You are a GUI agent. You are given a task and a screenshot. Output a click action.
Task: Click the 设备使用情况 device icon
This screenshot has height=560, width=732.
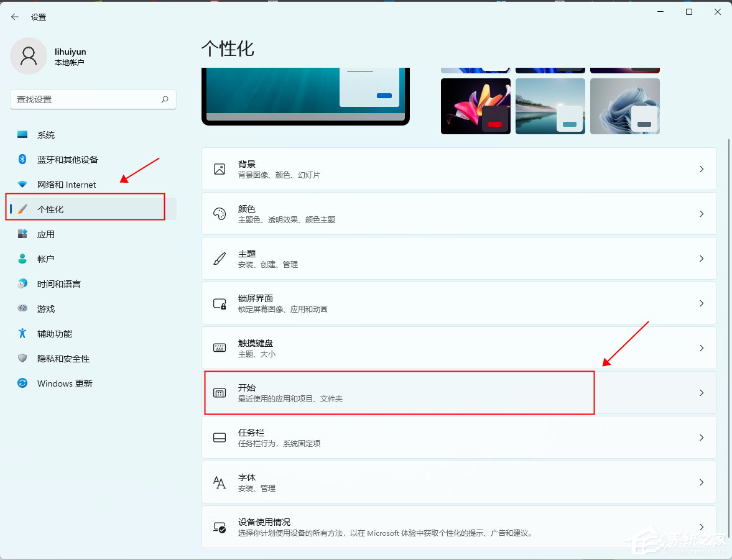[220, 527]
